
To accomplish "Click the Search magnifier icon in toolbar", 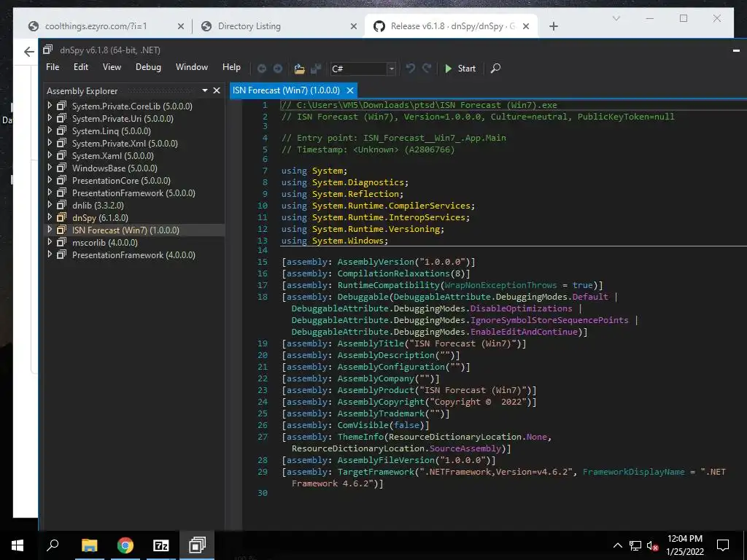I will tap(495, 69).
